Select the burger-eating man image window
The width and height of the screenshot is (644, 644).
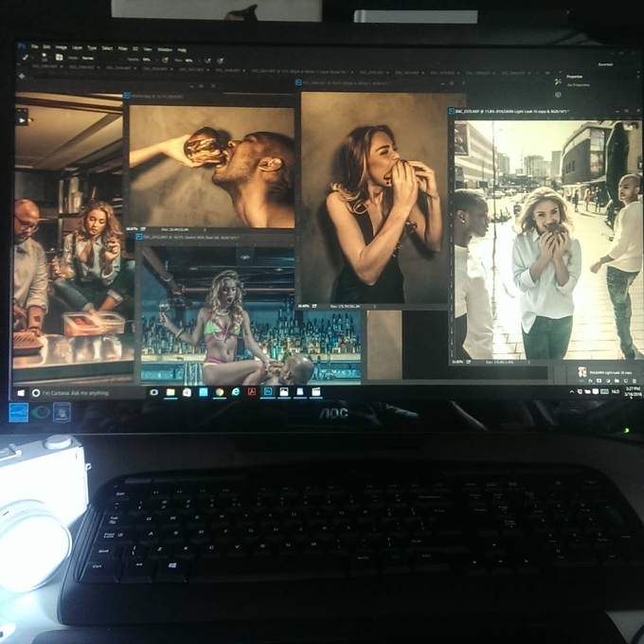point(212,167)
